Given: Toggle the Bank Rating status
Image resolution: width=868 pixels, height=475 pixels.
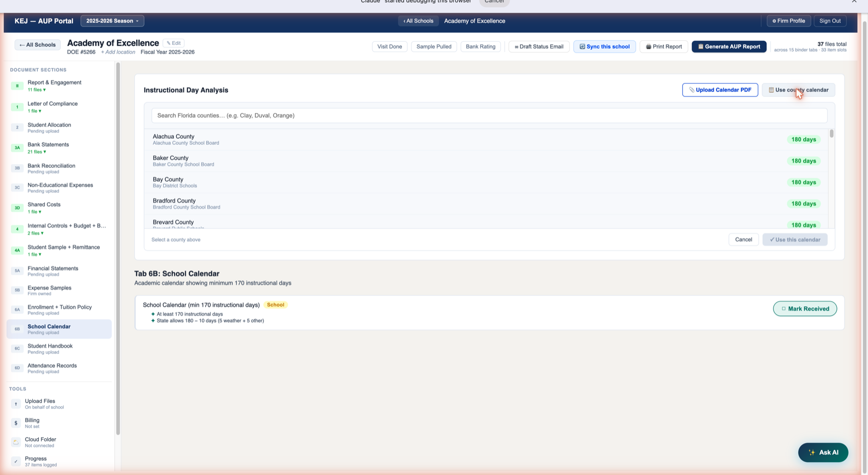Looking at the screenshot, I should tap(480, 46).
